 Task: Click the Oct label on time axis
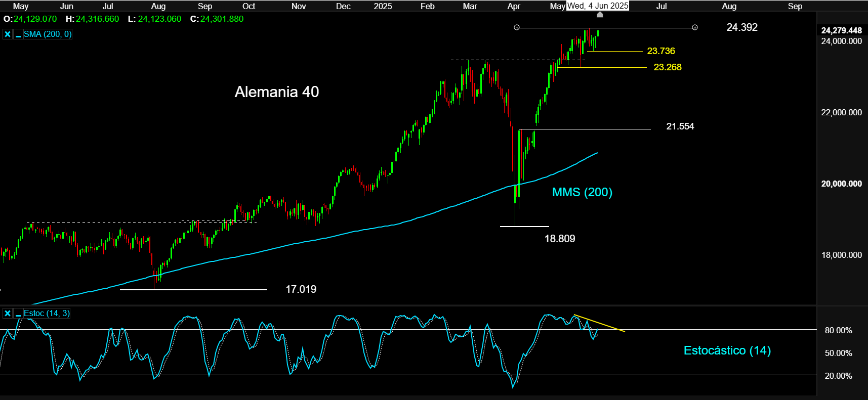(249, 6)
